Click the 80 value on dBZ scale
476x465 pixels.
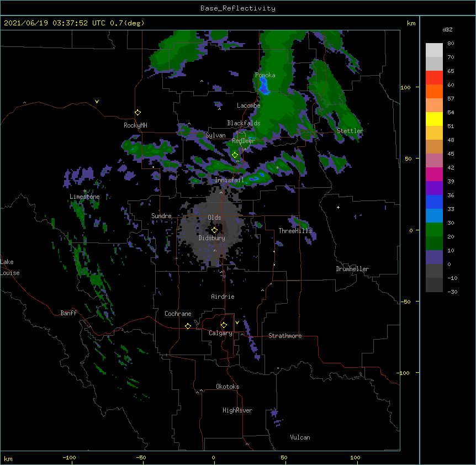coord(451,44)
